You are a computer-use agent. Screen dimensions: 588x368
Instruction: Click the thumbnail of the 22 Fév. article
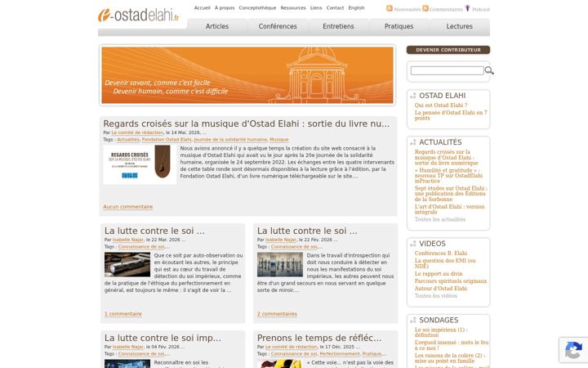(x=280, y=265)
